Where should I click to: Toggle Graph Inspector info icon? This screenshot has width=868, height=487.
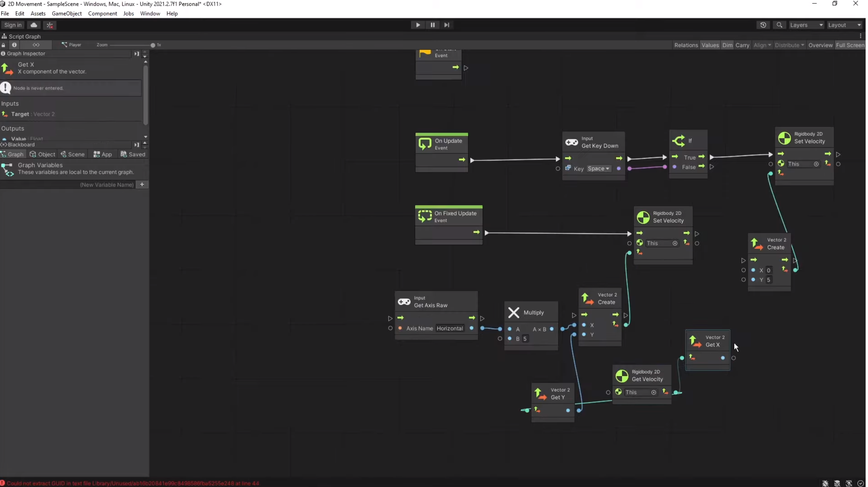[x=14, y=45]
